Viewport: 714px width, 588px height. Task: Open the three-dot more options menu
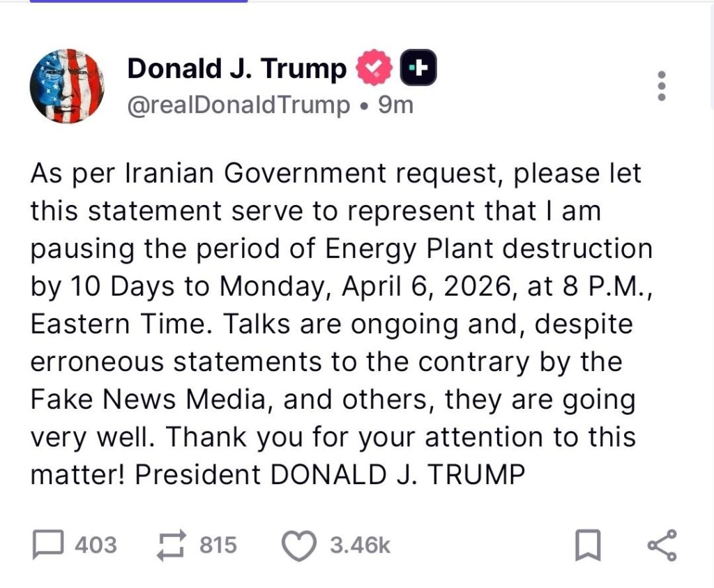coord(662,86)
